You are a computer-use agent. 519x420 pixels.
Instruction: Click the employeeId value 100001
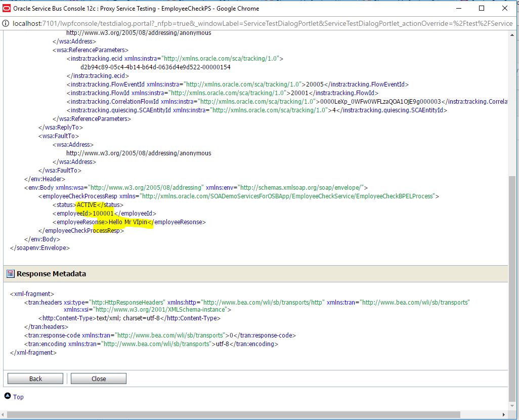103,214
